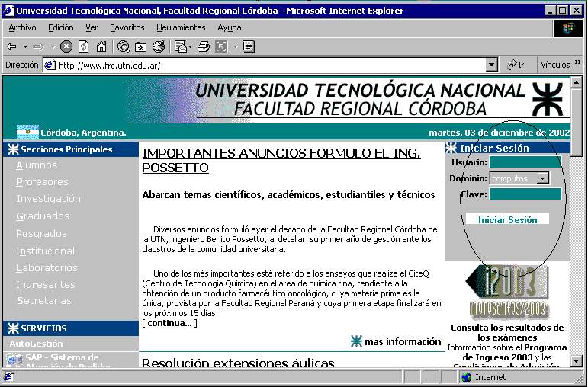Open the Ayuda menu
Viewport: 588px width, 387px height.
(x=230, y=27)
